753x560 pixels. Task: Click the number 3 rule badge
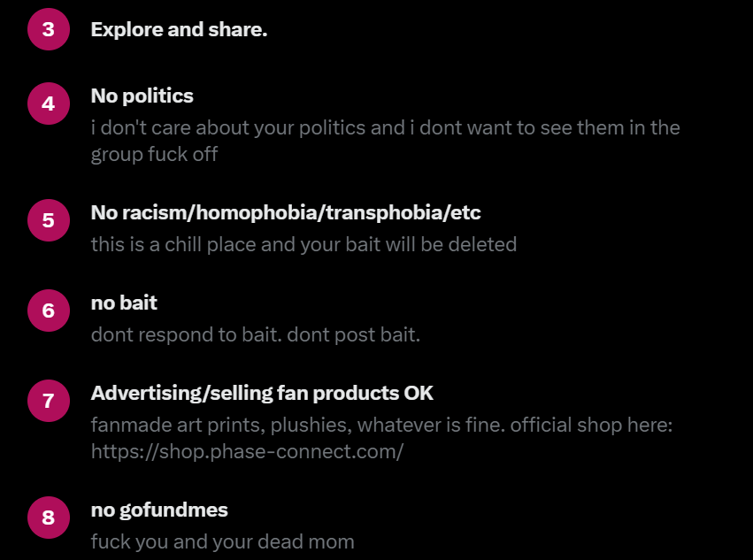(49, 29)
